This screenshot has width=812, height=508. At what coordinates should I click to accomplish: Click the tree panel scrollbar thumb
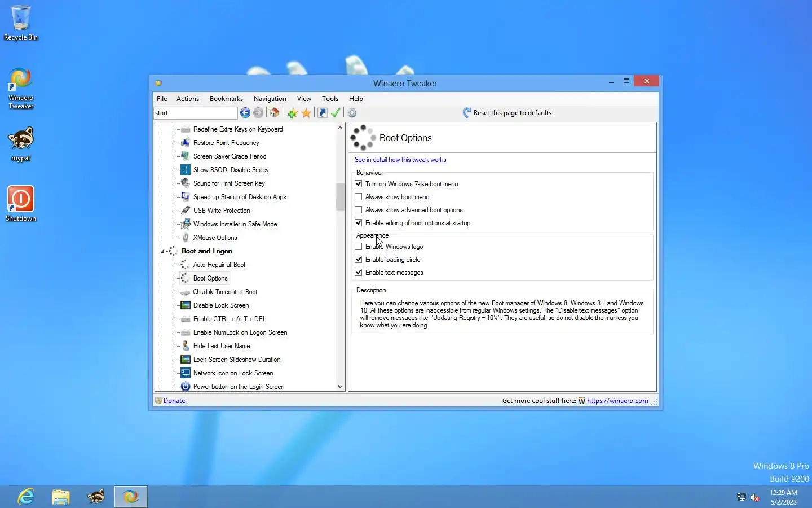340,197
